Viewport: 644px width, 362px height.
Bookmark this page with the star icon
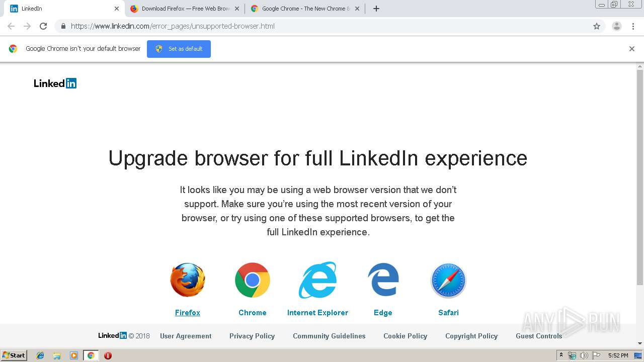[x=597, y=26]
